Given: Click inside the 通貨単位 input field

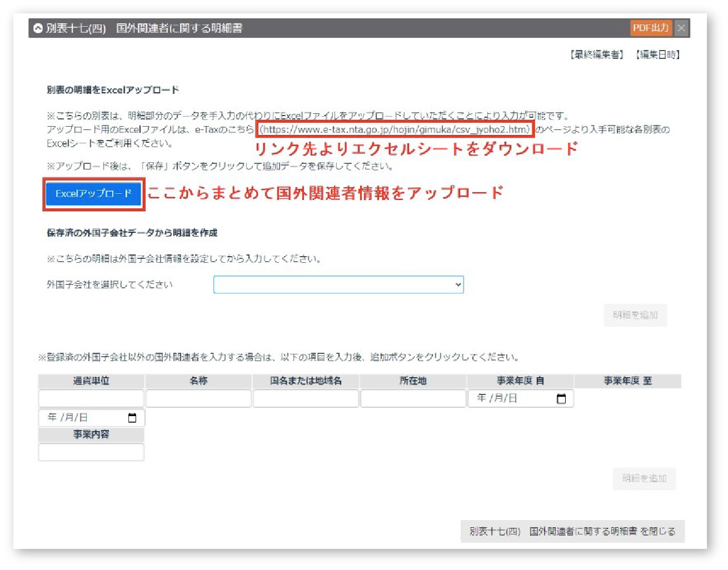Looking at the screenshot, I should coord(91,398).
